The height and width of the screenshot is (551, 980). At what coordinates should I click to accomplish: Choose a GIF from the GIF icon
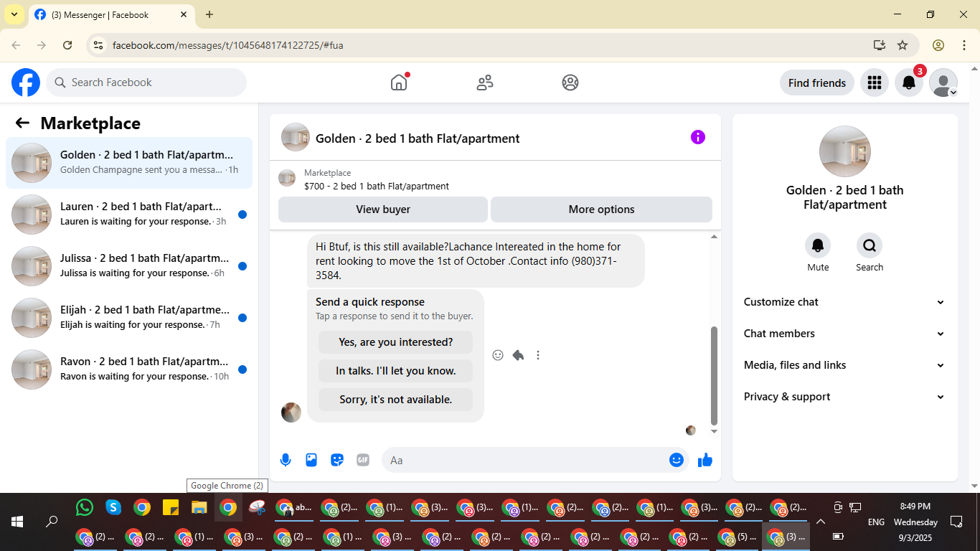pyautogui.click(x=363, y=460)
